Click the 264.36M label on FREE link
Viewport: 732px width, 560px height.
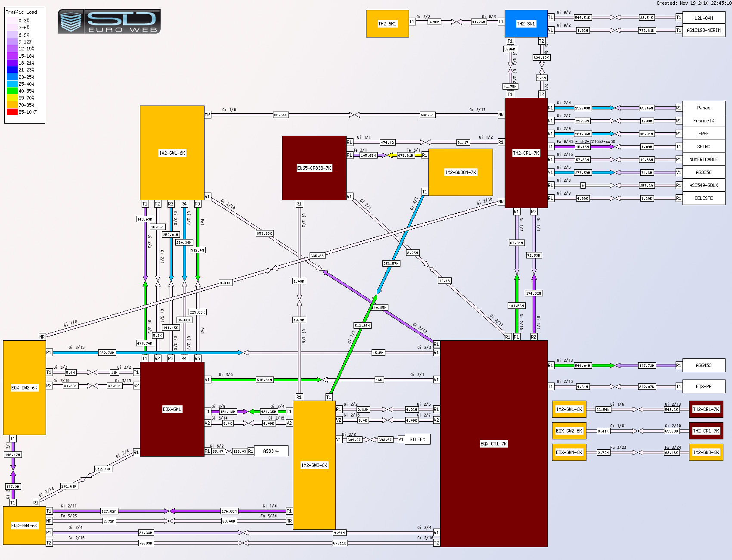click(583, 134)
